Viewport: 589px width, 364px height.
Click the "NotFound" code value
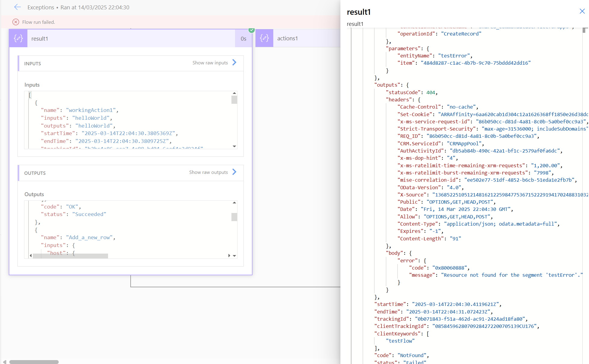pyautogui.click(x=412, y=355)
